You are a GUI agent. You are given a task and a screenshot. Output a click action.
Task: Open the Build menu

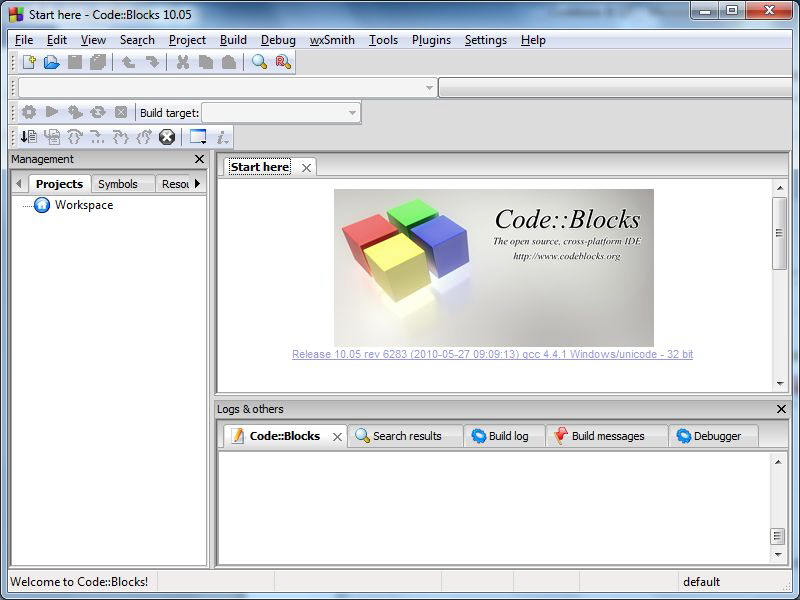233,40
